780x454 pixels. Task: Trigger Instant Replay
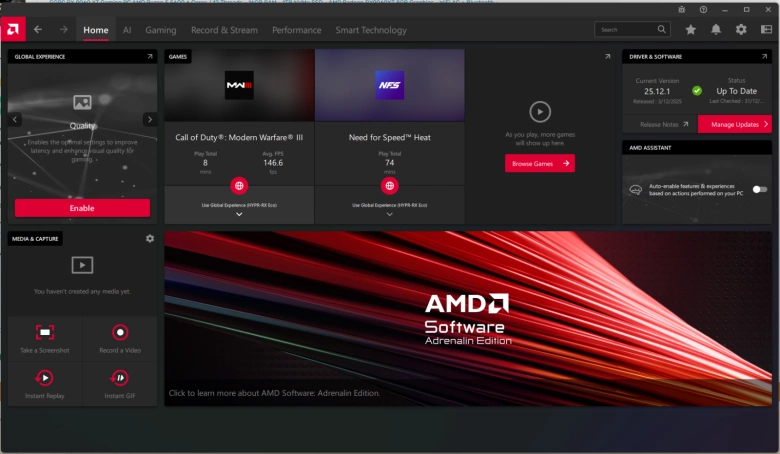click(45, 384)
